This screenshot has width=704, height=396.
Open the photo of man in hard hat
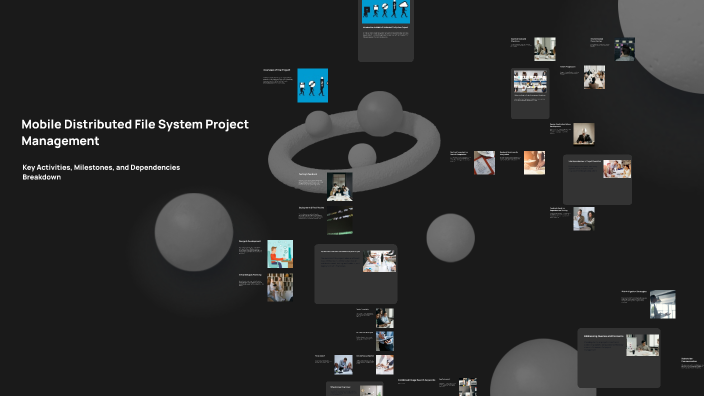pyautogui.click(x=584, y=134)
